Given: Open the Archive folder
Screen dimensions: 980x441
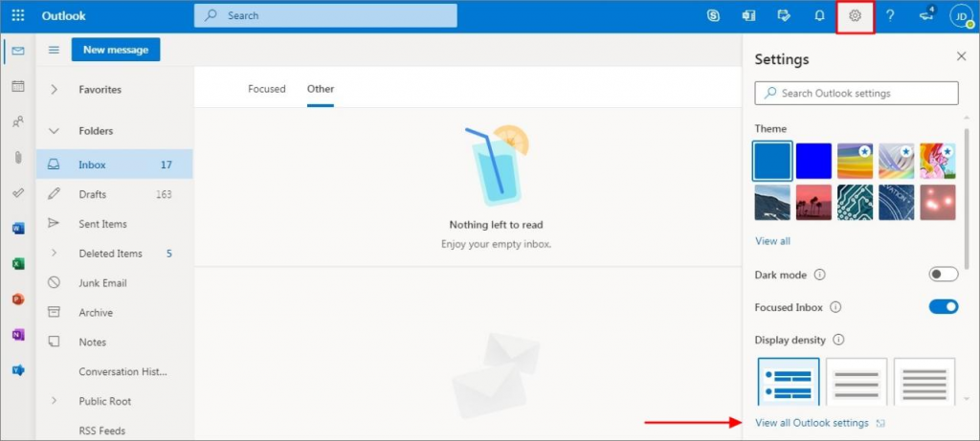Looking at the screenshot, I should click(x=115, y=312).
